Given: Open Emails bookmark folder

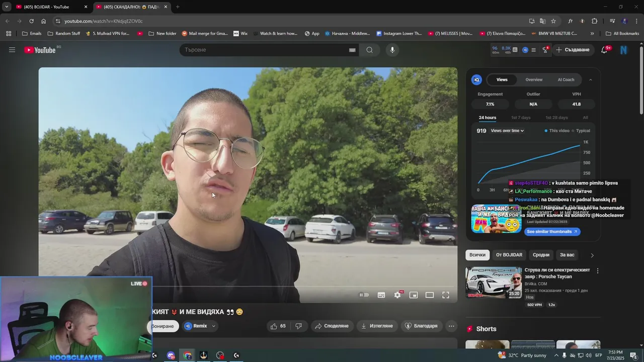Looking at the screenshot, I should (32, 34).
